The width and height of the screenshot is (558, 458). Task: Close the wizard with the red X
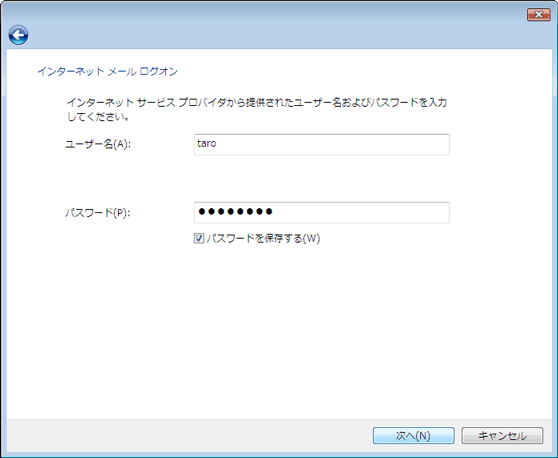(x=538, y=15)
